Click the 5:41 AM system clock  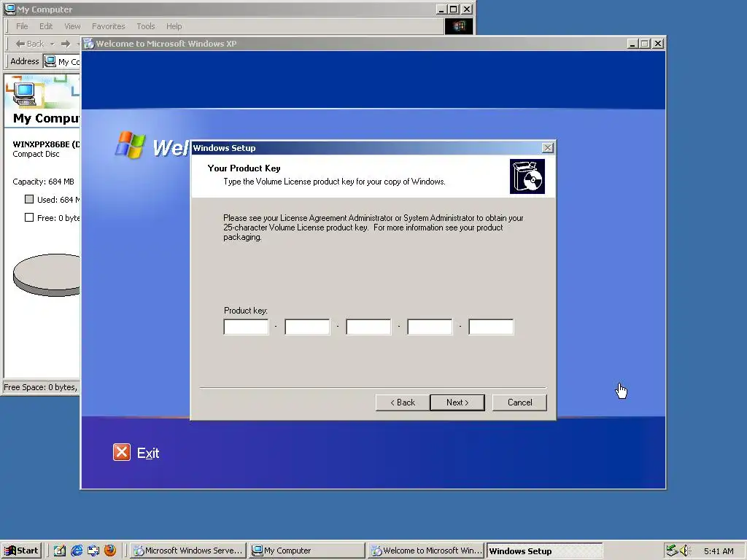719,551
